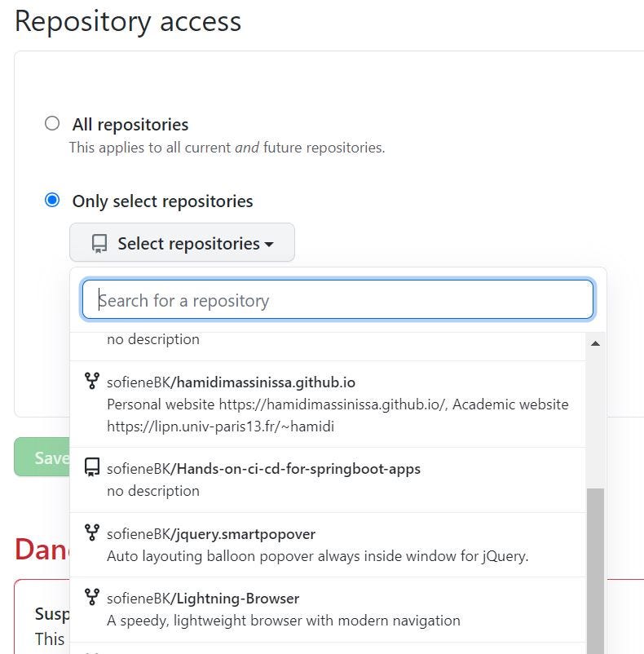The width and height of the screenshot is (644, 654).
Task: Click the Repository access heading
Action: coord(128,21)
